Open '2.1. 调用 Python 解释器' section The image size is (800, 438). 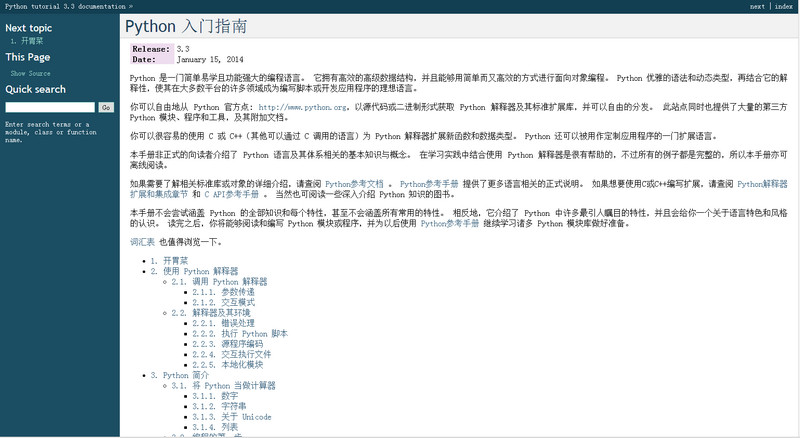(x=219, y=282)
